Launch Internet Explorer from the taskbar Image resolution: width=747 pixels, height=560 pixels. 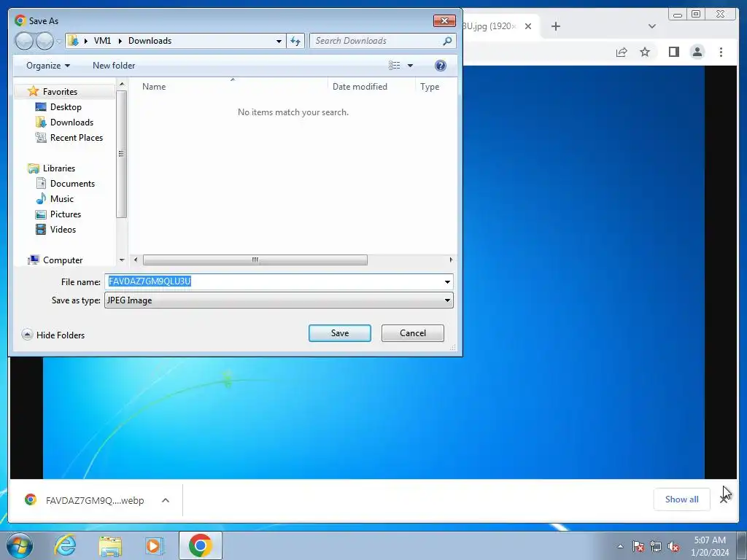(65, 545)
